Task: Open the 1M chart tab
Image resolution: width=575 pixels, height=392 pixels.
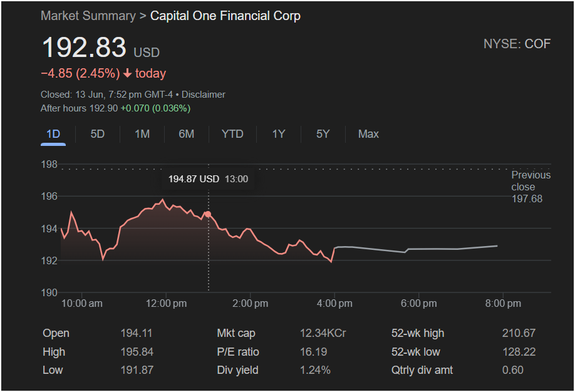Action: [142, 134]
